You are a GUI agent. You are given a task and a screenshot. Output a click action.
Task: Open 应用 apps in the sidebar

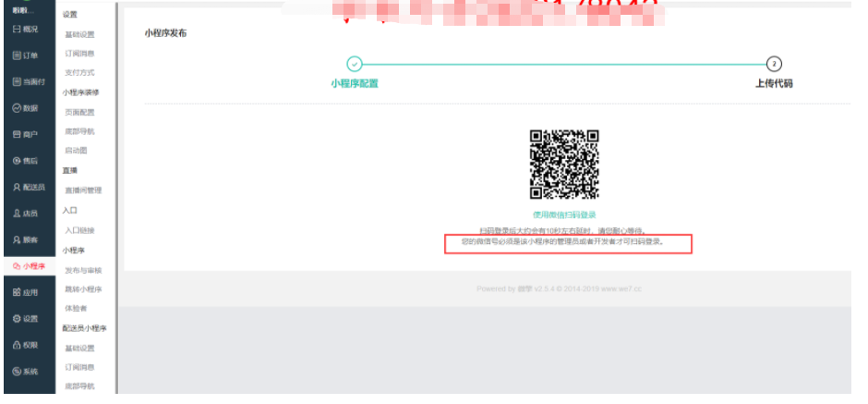pyautogui.click(x=26, y=293)
